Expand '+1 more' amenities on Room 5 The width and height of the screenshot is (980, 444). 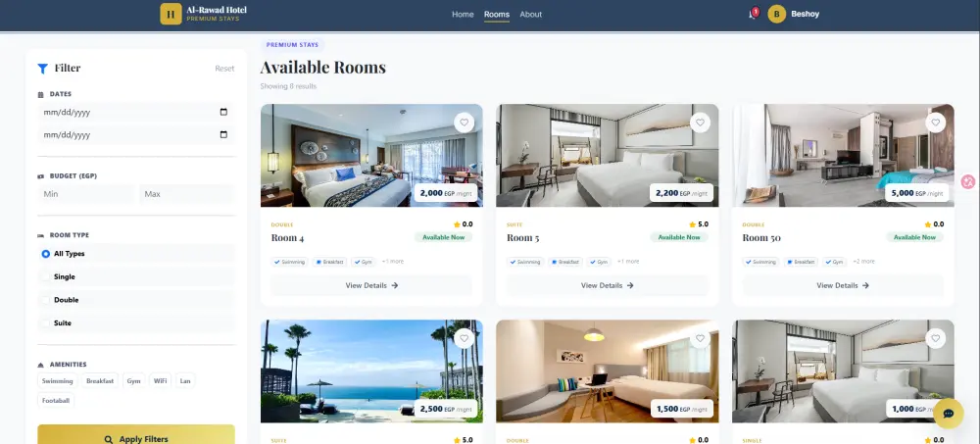pyautogui.click(x=628, y=262)
